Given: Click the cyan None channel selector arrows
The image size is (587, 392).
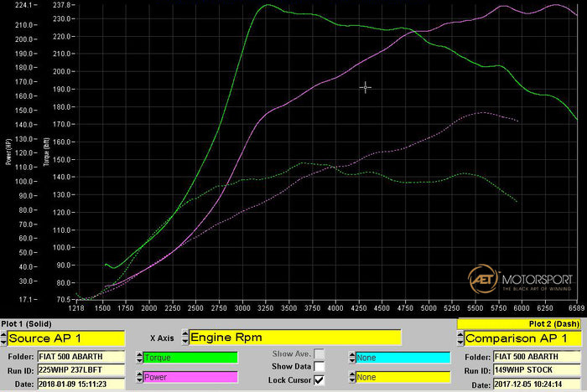Looking at the screenshot, I should 351,358.
